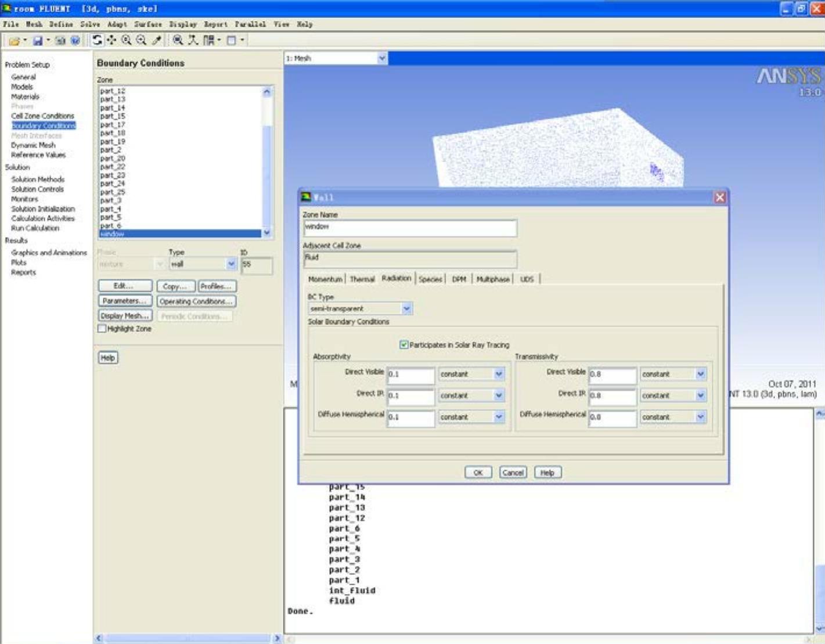The width and height of the screenshot is (825, 644).
Task: Open Transmissivity Direct IR constant dropdown
Action: click(x=700, y=396)
